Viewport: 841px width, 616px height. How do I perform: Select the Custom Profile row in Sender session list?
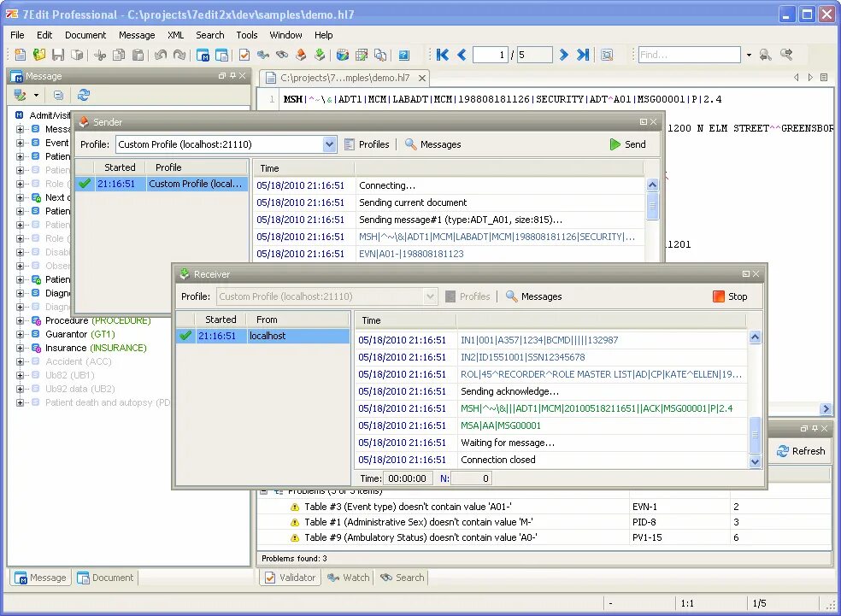162,184
